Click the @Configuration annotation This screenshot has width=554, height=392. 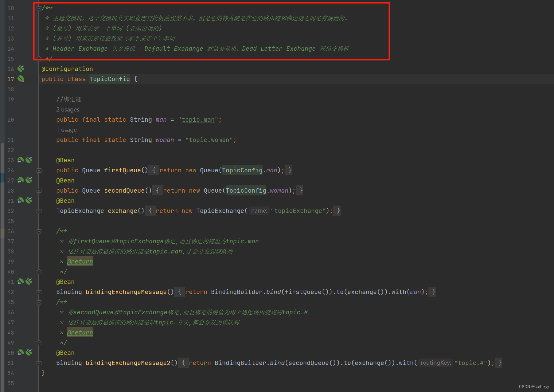(x=67, y=69)
